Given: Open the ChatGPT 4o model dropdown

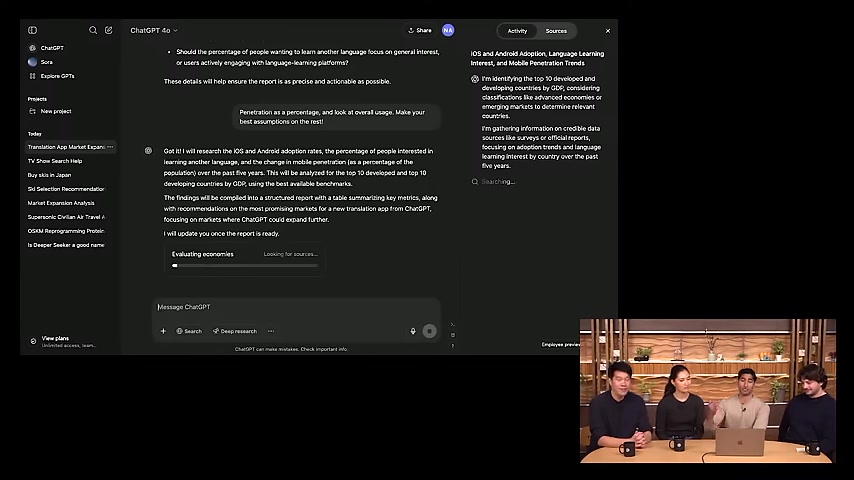Looking at the screenshot, I should (154, 31).
